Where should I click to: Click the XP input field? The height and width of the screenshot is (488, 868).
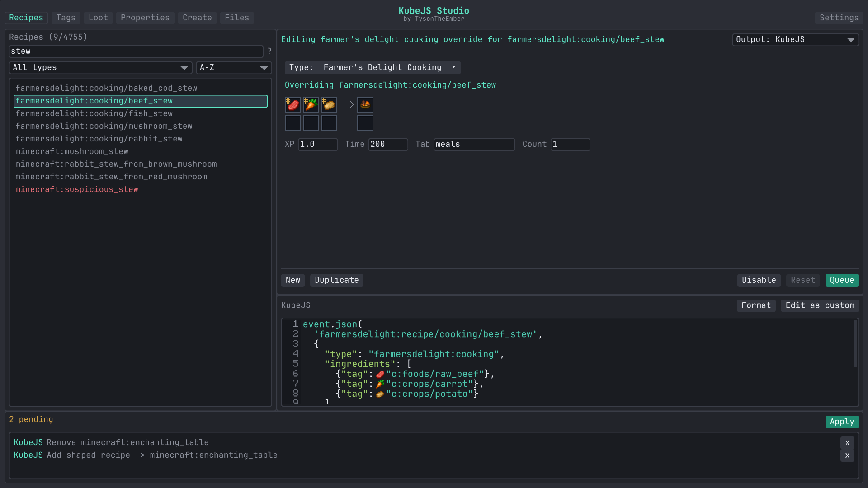[318, 145]
